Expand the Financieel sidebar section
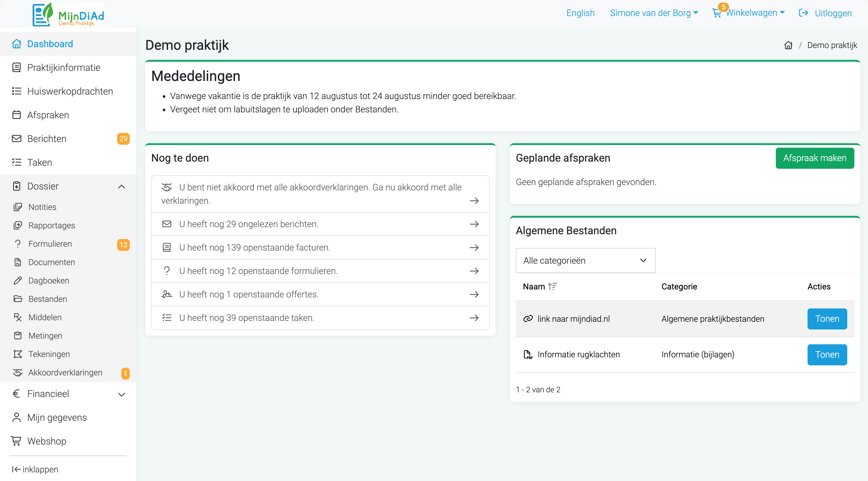 [x=122, y=394]
